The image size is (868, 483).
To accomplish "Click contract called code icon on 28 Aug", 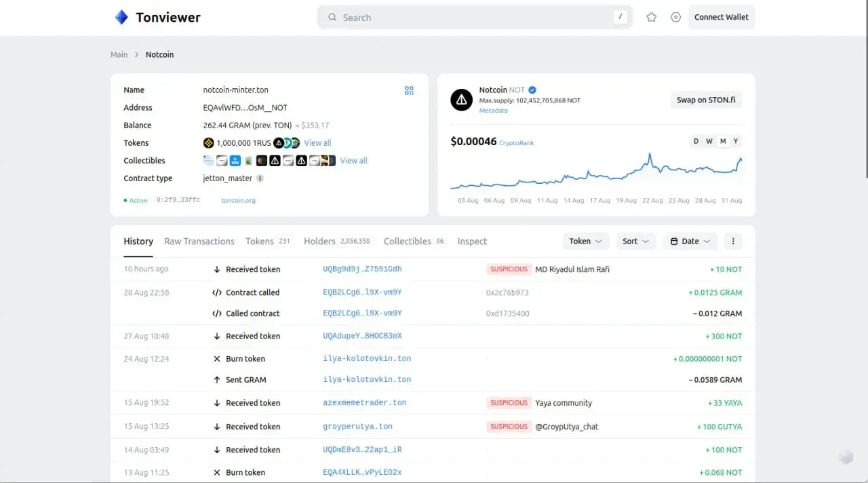I will click(x=217, y=293).
